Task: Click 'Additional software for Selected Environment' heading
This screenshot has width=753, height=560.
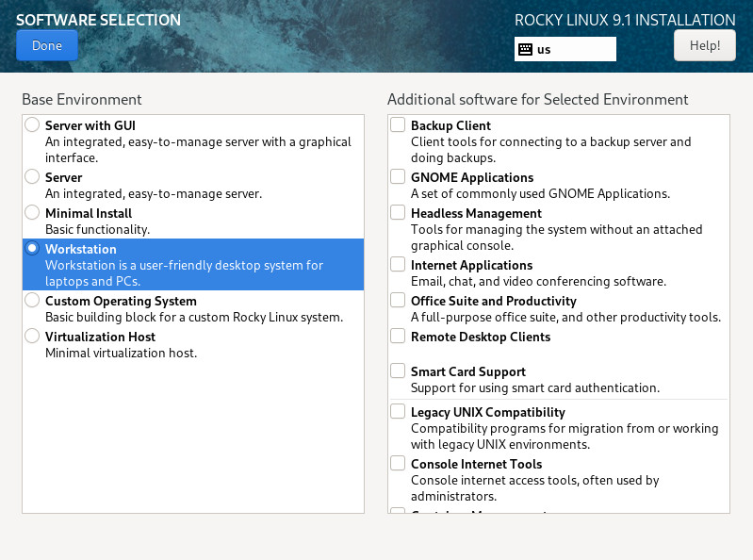Action: 537,99
